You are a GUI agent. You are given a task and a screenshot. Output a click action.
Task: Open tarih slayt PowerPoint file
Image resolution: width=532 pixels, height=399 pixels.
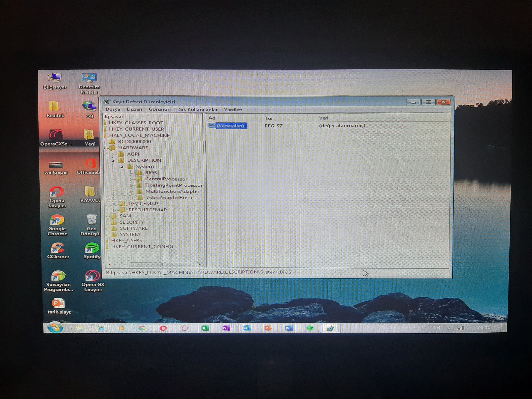pyautogui.click(x=58, y=303)
